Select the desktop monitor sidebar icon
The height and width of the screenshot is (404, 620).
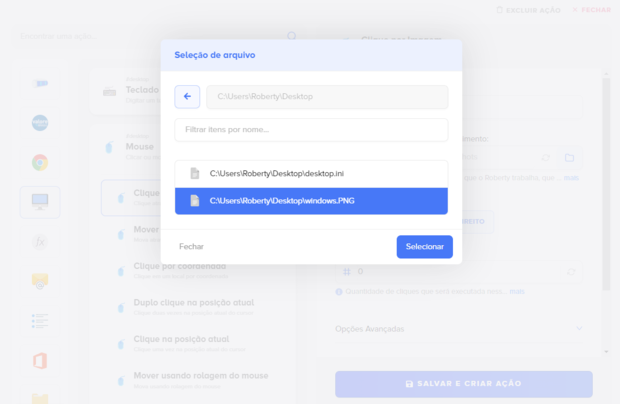(40, 202)
